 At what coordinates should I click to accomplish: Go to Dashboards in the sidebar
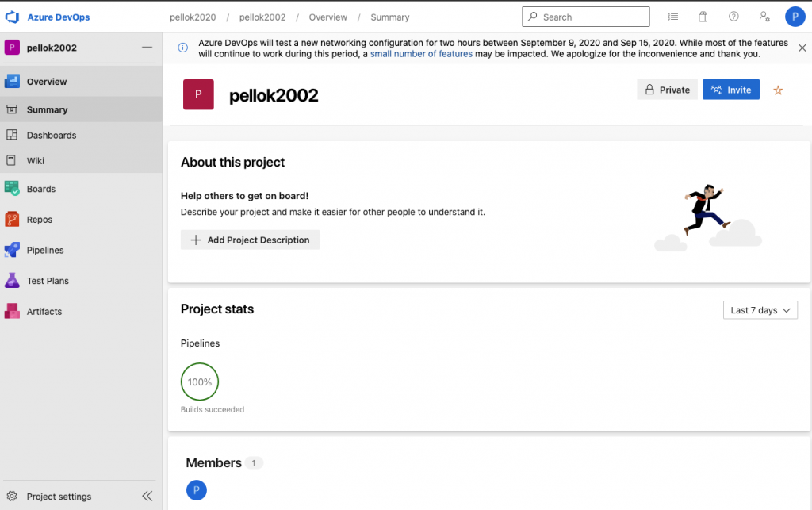pos(52,136)
